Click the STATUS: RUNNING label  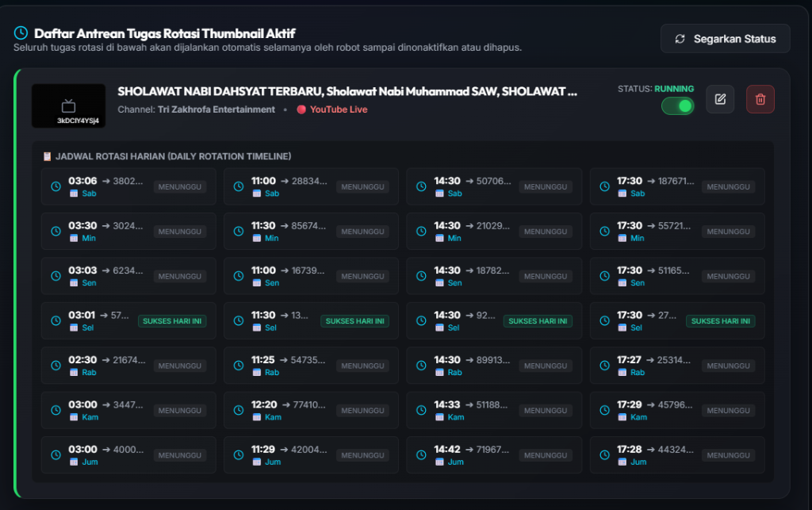[656, 89]
